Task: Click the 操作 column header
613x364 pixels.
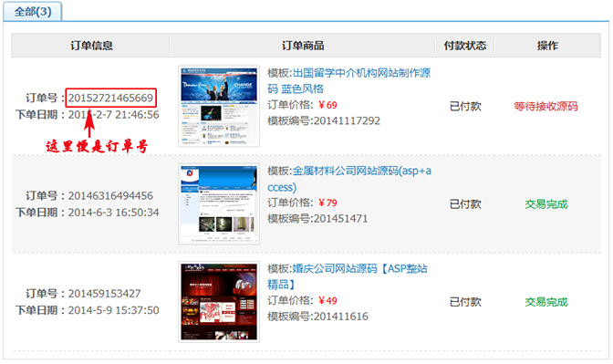Action: (547, 46)
